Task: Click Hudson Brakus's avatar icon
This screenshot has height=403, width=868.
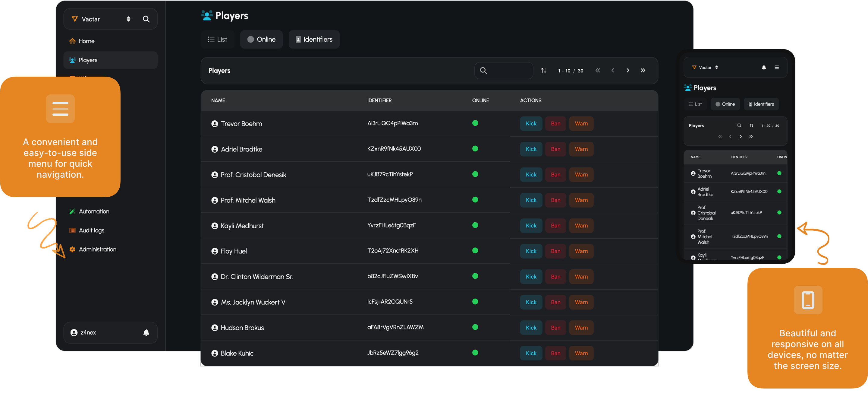Action: click(x=215, y=328)
